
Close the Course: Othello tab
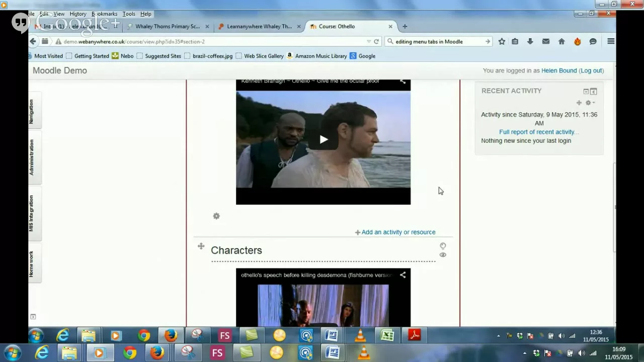(x=390, y=27)
